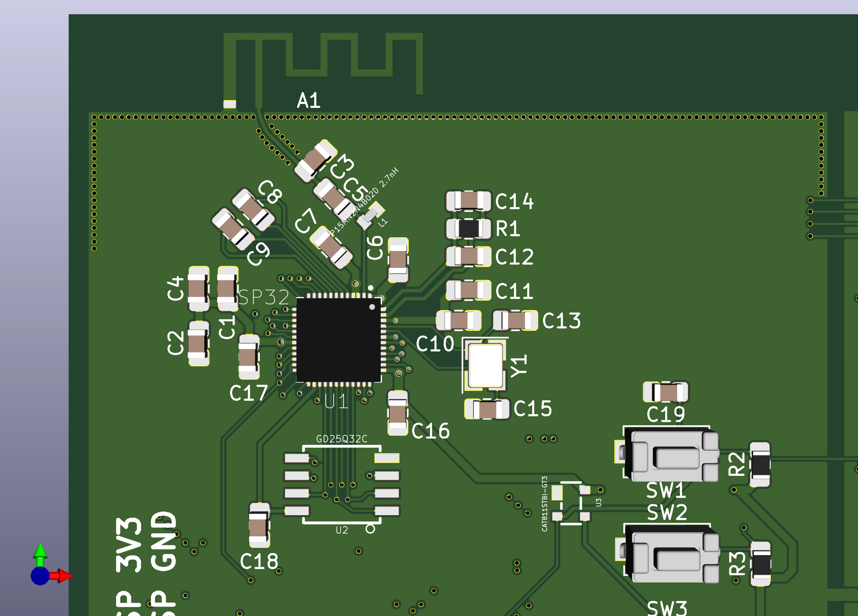Click the black ESP32 chip body U1
Viewport: 858px width, 616px height.
pos(339,340)
